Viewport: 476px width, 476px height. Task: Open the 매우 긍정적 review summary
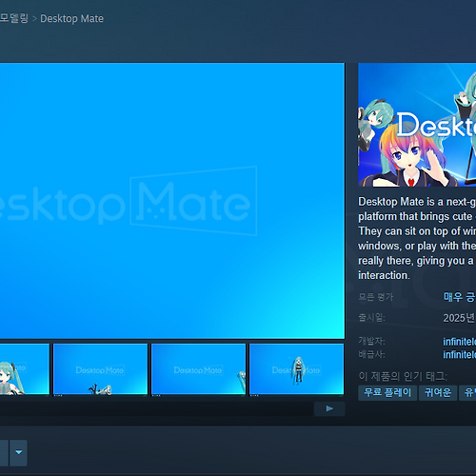459,297
